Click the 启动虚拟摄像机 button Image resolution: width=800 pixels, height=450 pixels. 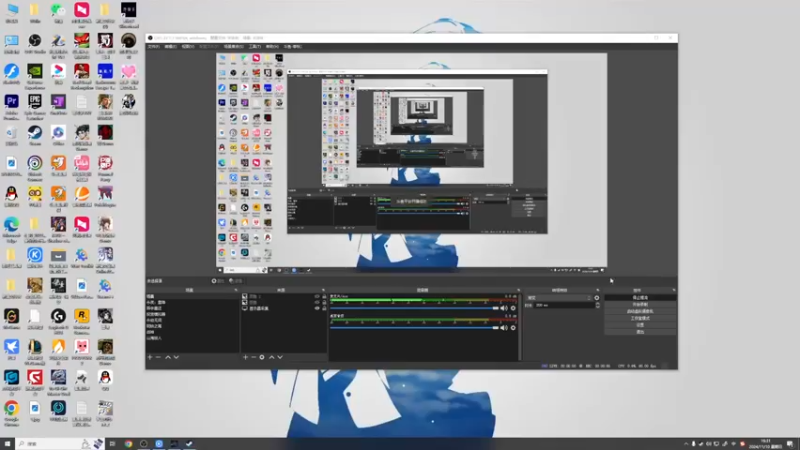(x=640, y=311)
